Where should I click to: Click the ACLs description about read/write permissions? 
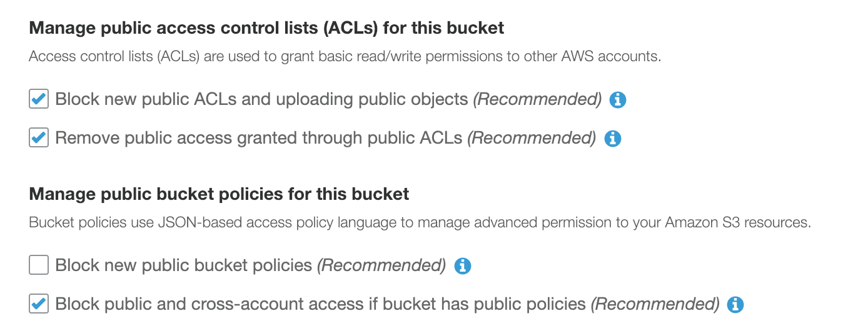345,56
